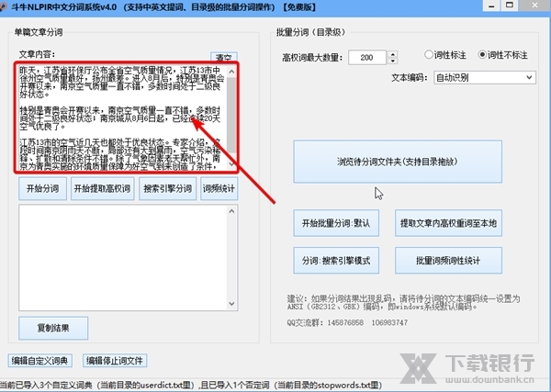Browse folder via 浏览待分词文件夹 button
Image resolution: width=551 pixels, height=392 pixels.
(x=398, y=162)
